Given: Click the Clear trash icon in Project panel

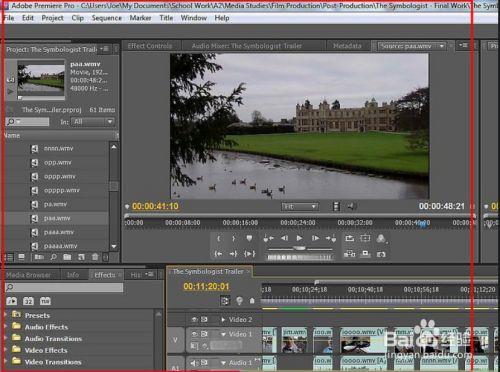Looking at the screenshot, I should (x=95, y=257).
